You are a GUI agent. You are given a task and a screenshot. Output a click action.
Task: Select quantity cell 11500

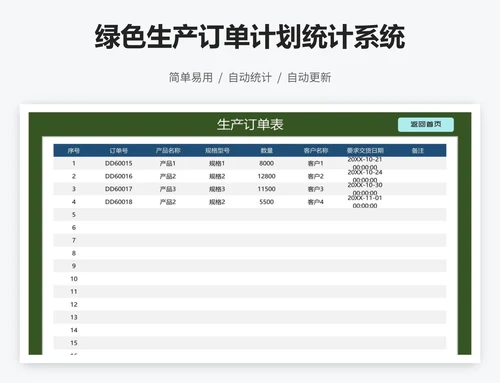click(x=267, y=189)
